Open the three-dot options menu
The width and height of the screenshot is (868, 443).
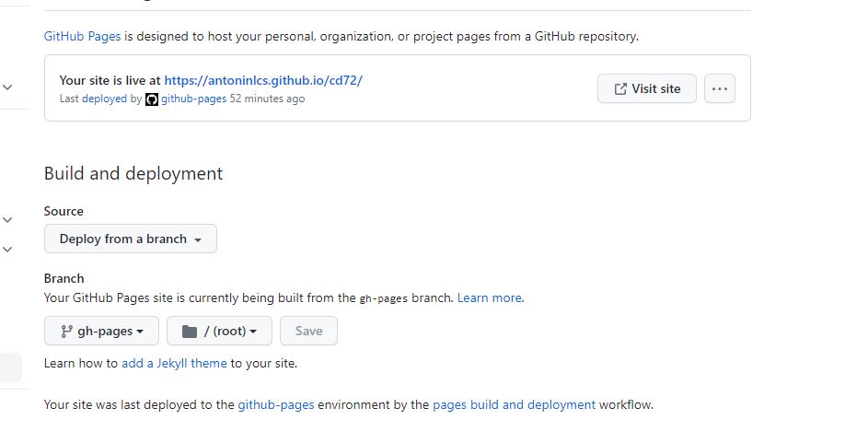[720, 88]
